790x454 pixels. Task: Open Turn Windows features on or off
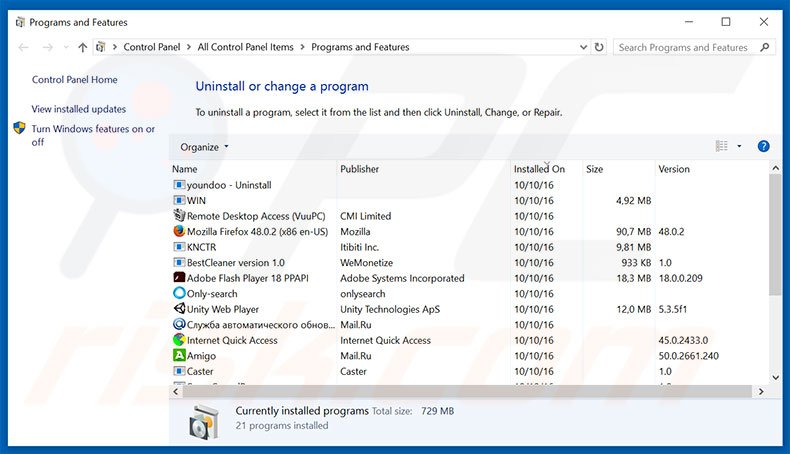[93, 135]
